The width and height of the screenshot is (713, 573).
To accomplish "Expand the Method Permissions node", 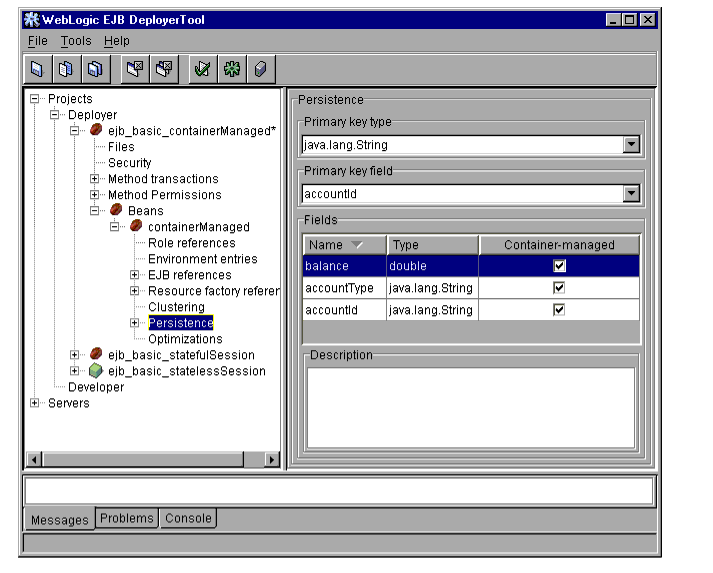I will [x=94, y=195].
